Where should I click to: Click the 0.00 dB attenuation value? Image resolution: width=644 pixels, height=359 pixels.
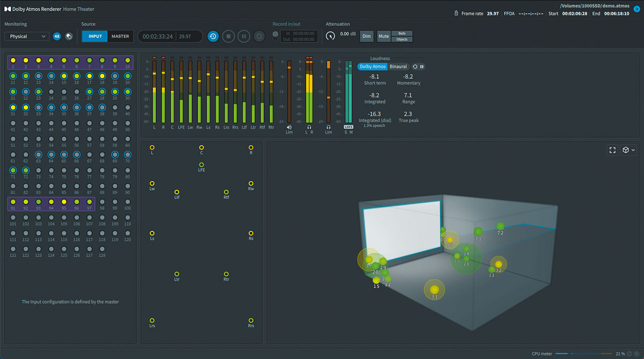point(348,34)
